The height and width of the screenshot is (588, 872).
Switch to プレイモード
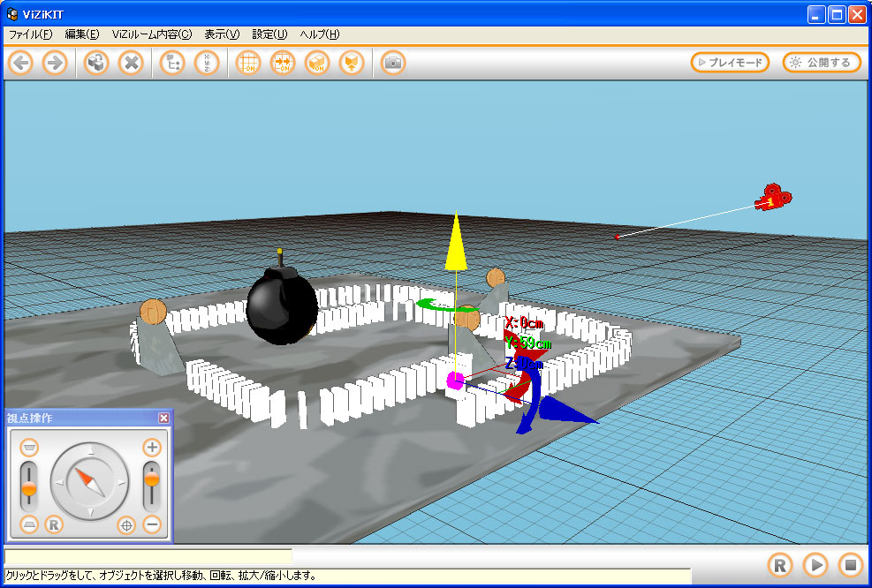[730, 63]
